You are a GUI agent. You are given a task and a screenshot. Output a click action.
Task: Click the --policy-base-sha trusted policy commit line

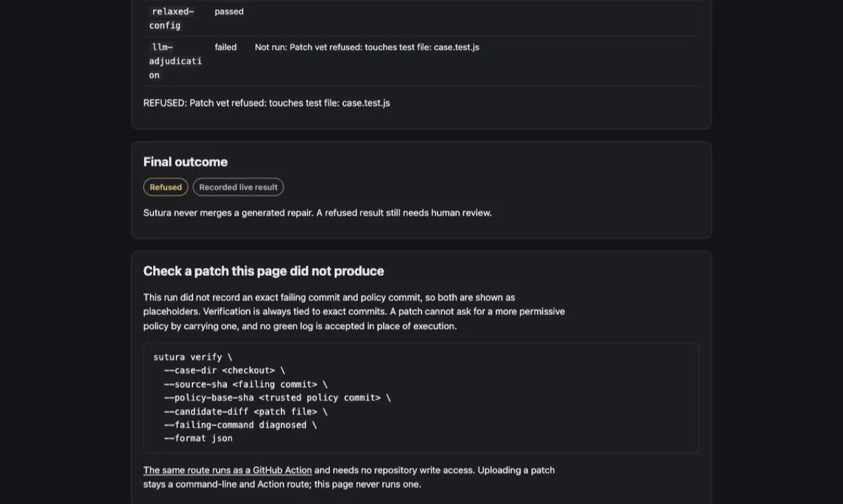277,398
